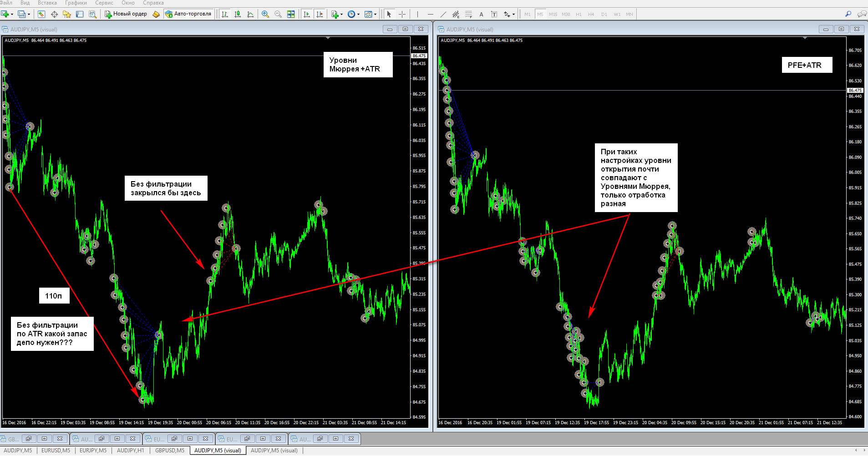The image size is (868, 456).
Task: Open the periods clock icon
Action: click(351, 14)
